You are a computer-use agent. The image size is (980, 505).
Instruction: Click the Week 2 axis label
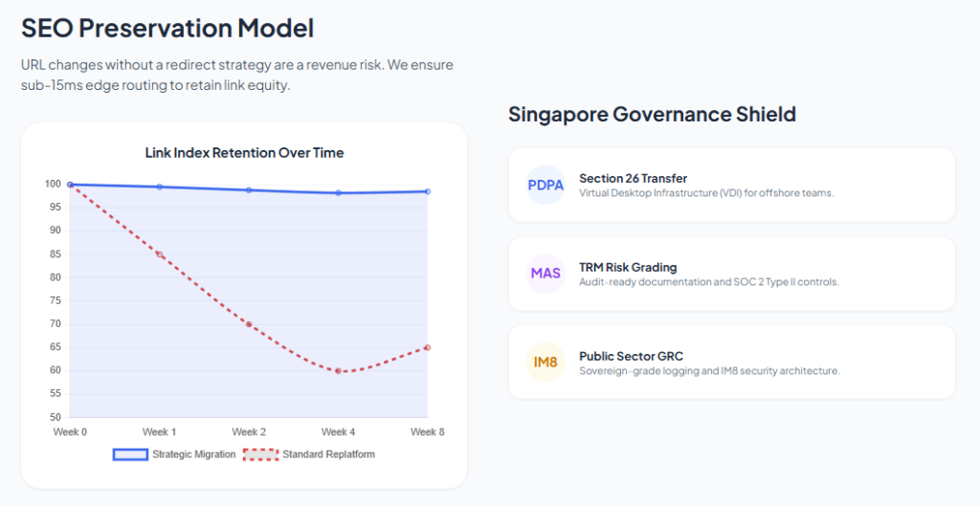tap(249, 432)
